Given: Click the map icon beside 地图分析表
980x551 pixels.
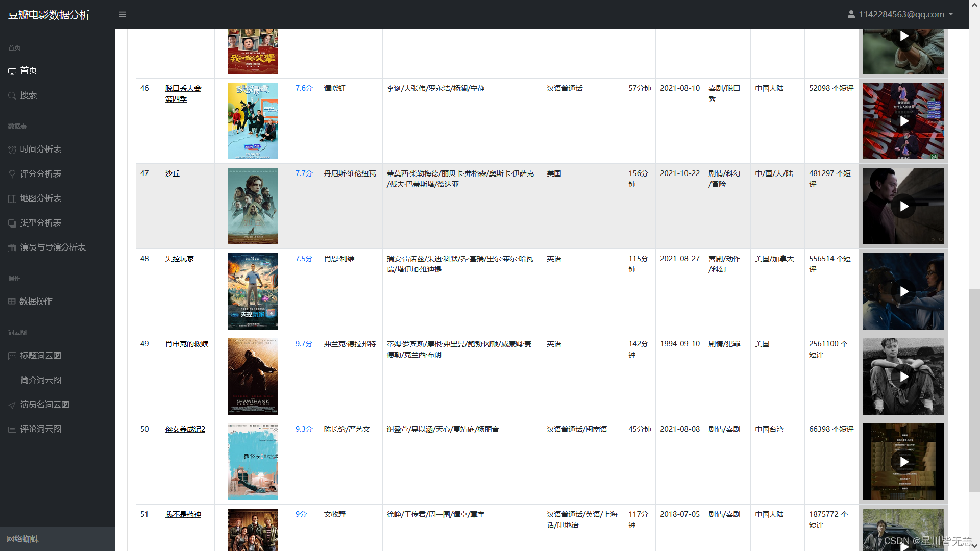Looking at the screenshot, I should click(12, 198).
